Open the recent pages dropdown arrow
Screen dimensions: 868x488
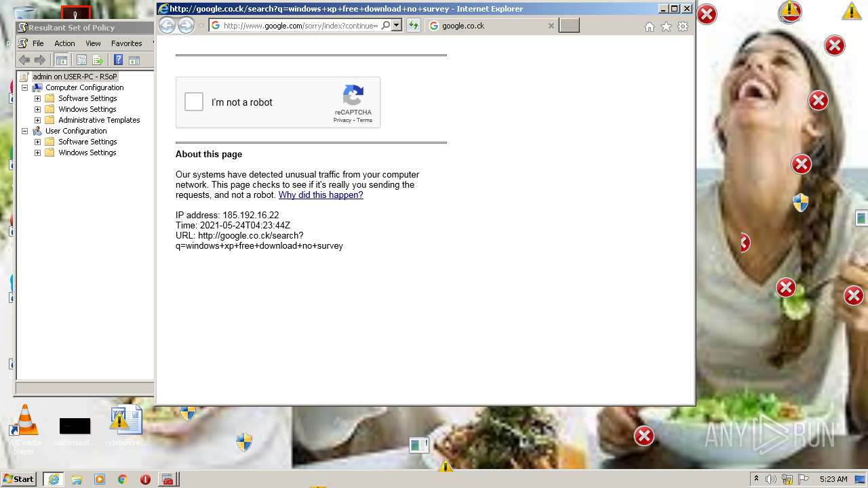201,26
